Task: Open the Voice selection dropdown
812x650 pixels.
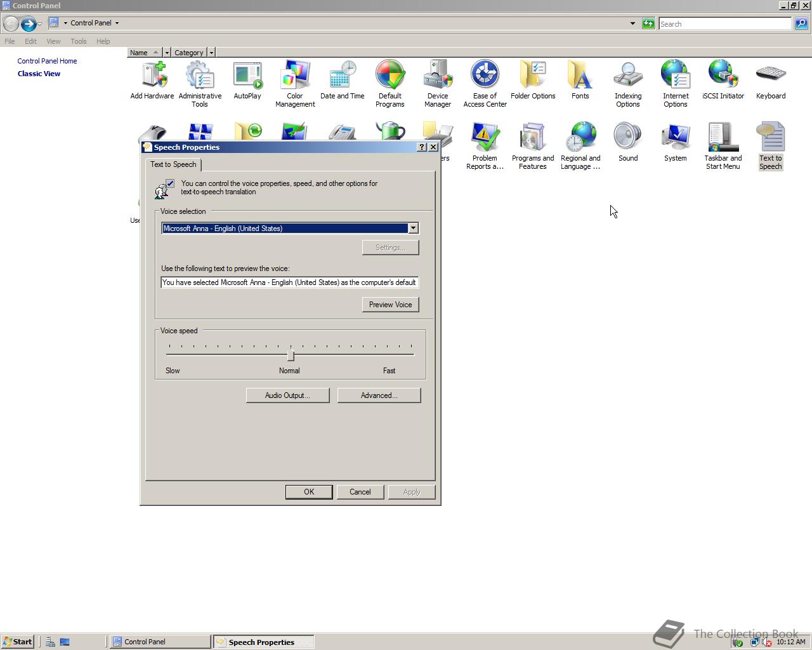Action: point(413,229)
